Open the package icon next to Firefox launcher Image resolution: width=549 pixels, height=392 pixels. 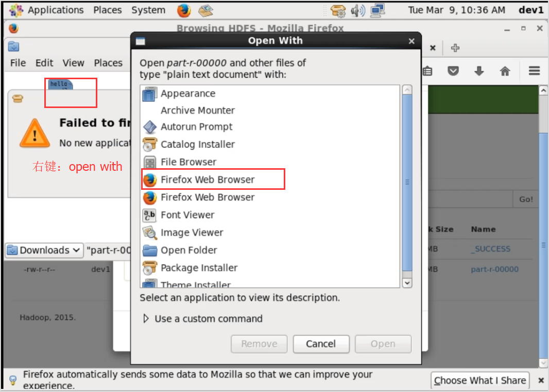[206, 10]
